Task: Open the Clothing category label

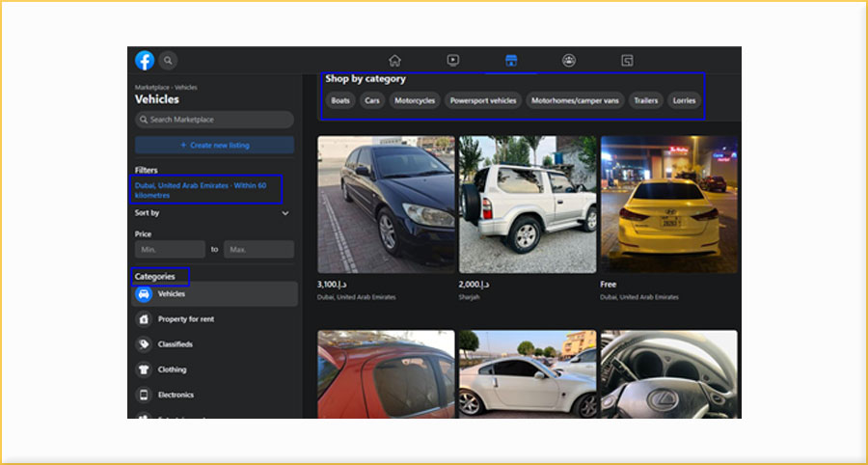Action: click(x=173, y=369)
